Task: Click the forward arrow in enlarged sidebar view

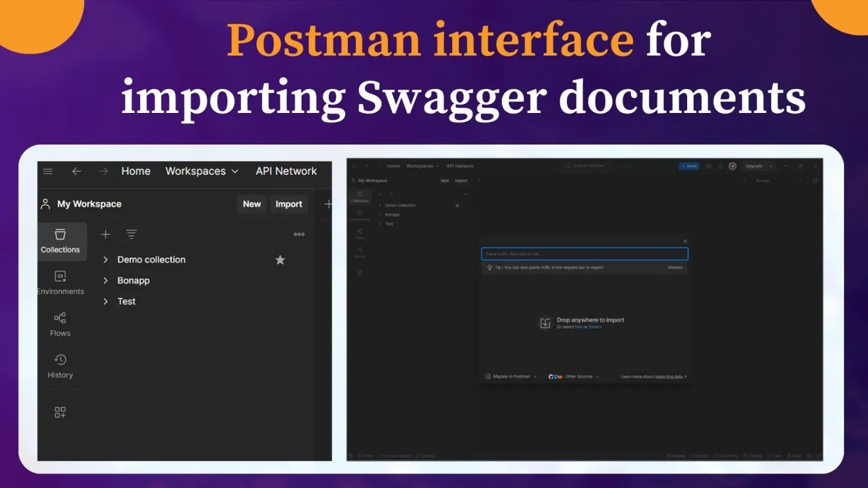Action: (x=103, y=171)
